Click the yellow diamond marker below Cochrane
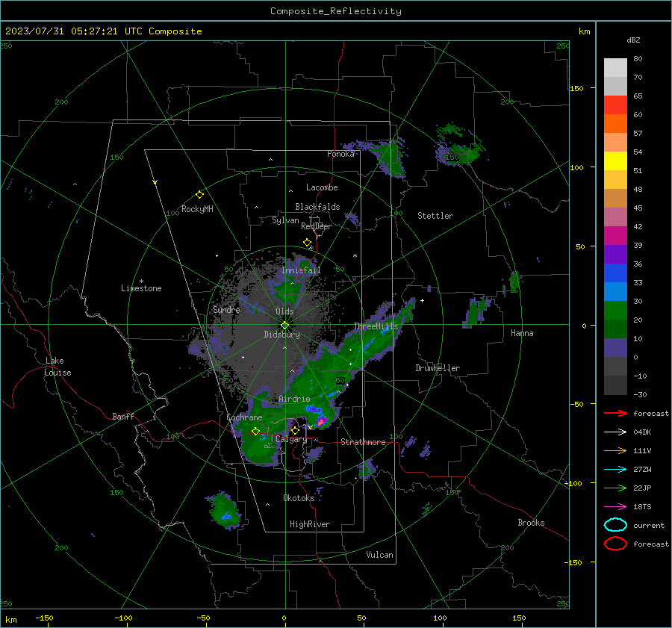The image size is (672, 628). [256, 431]
